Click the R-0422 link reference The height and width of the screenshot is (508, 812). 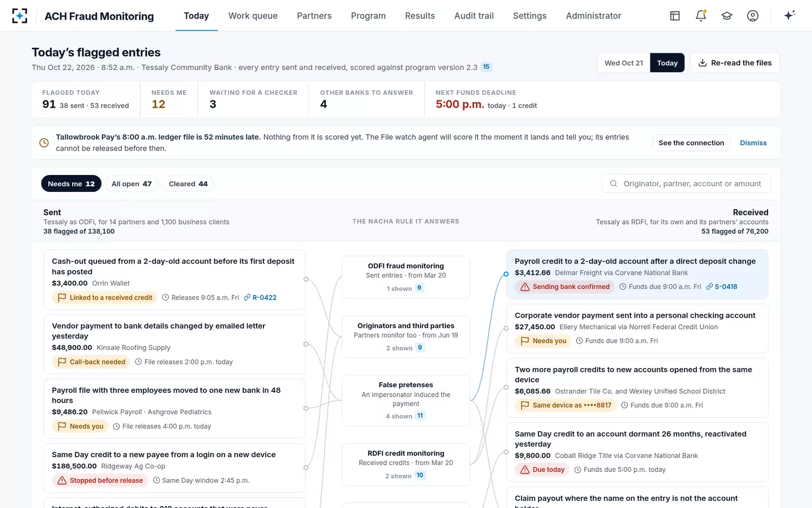[x=261, y=297]
